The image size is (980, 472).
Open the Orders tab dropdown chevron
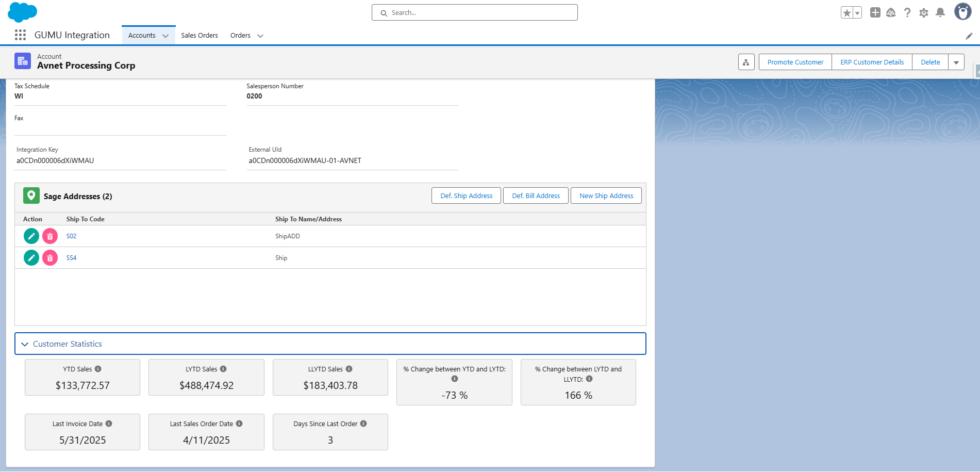pyautogui.click(x=260, y=36)
